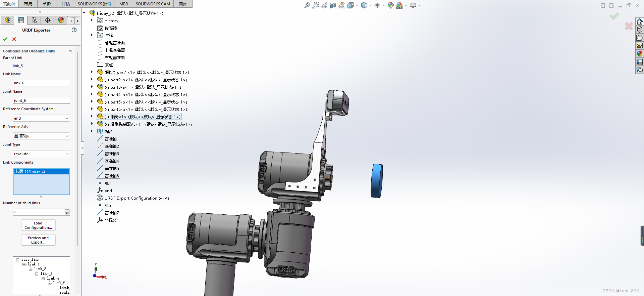Accept with the green checkmark in URDF Exporter
The image size is (644, 296).
[5, 39]
